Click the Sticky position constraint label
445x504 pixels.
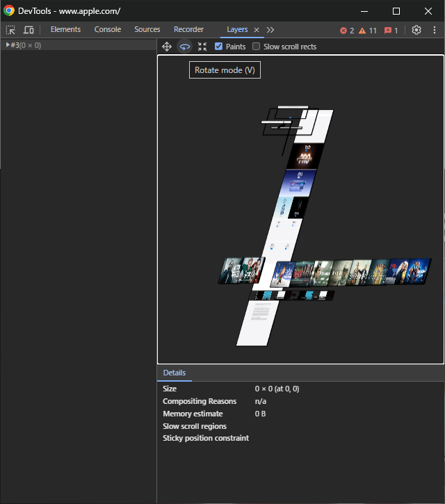point(206,438)
